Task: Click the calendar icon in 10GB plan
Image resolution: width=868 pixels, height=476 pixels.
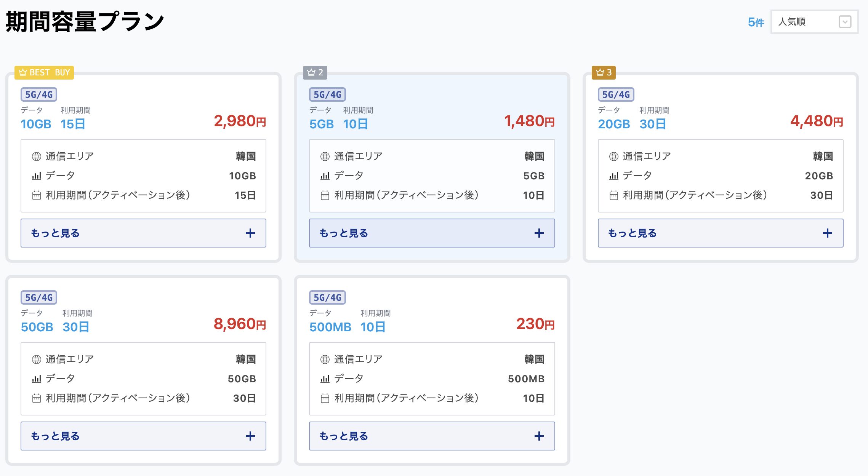Action: click(x=37, y=196)
